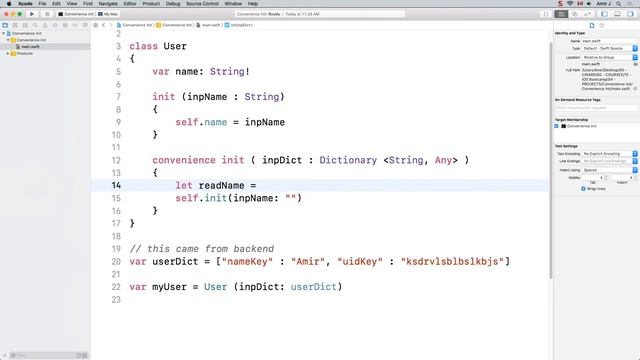Open the File menu

tap(42, 4)
